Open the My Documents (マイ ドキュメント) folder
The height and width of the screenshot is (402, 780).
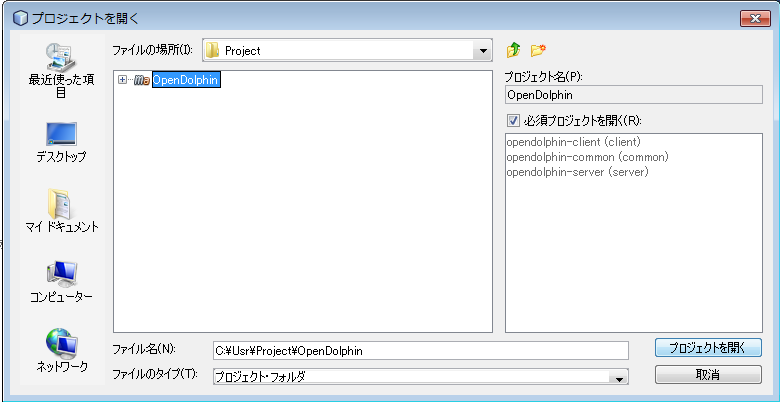click(61, 211)
